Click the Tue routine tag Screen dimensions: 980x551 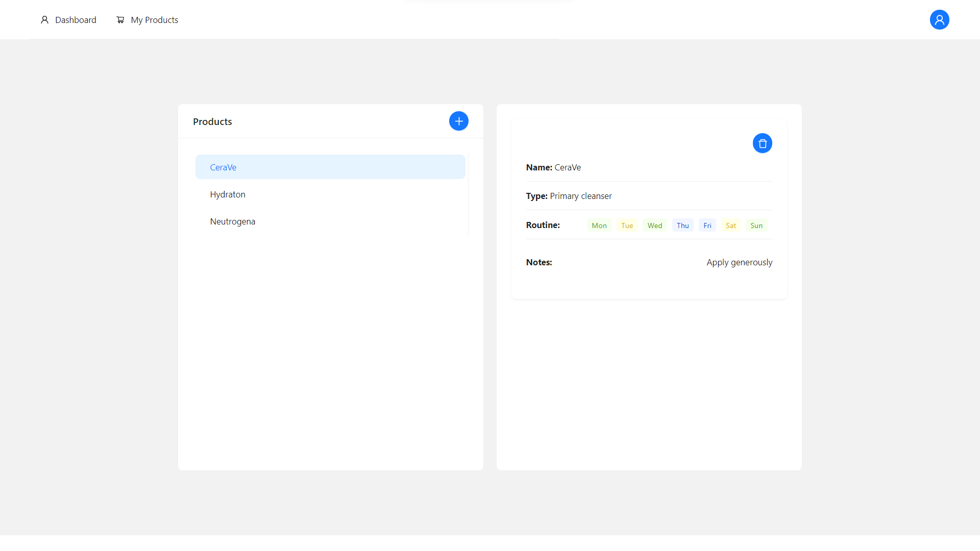click(x=627, y=226)
